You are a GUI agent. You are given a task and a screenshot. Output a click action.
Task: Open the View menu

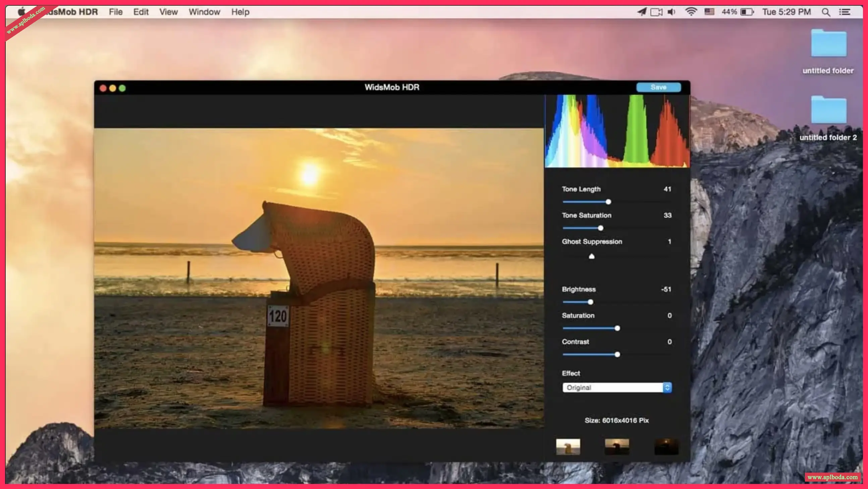click(168, 12)
